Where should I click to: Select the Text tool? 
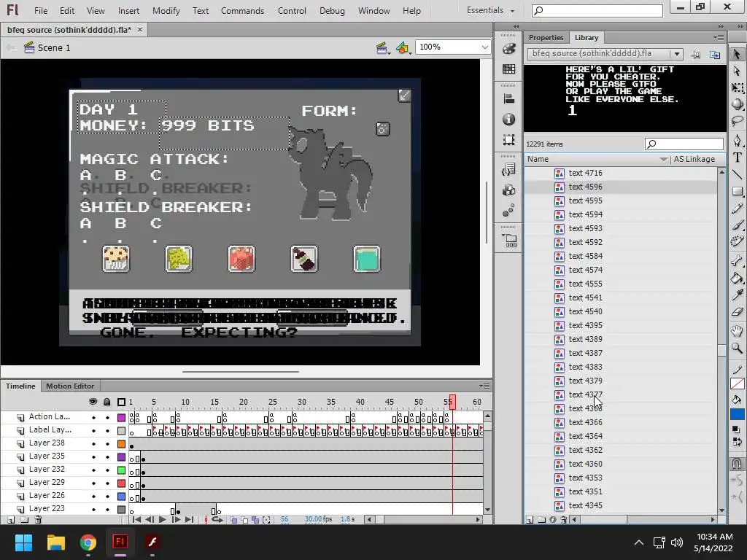(x=737, y=157)
